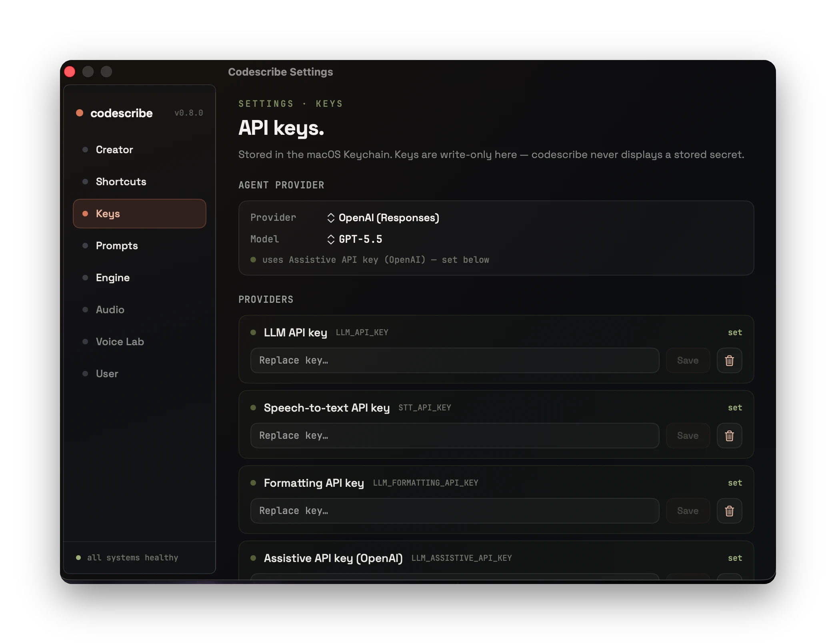Click the STT_API_KEY variable name
The height and width of the screenshot is (644, 836).
tap(424, 408)
